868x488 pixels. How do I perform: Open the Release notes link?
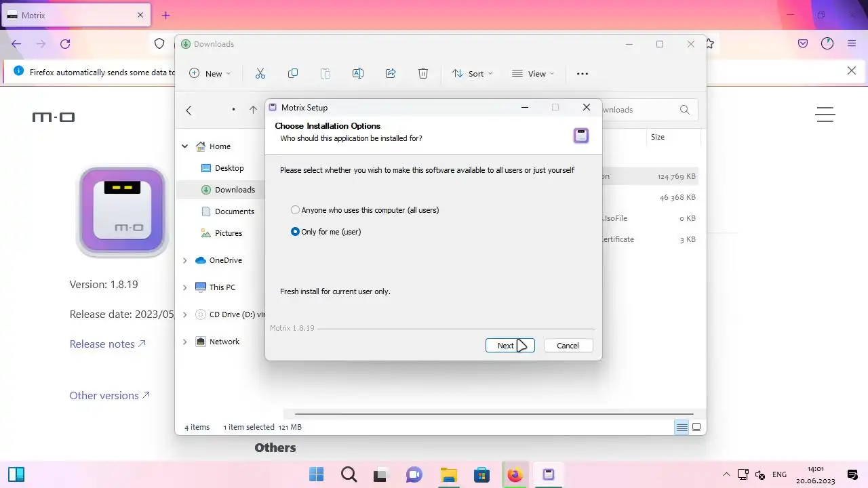tap(107, 344)
